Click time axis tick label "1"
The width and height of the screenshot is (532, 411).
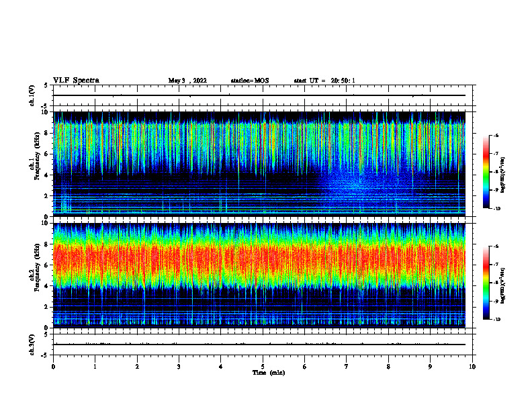95,367
